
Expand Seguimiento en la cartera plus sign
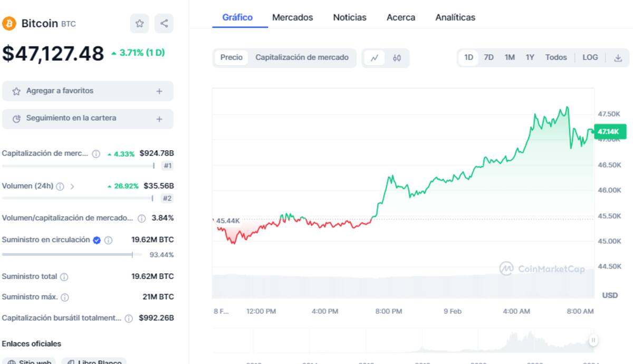point(159,119)
